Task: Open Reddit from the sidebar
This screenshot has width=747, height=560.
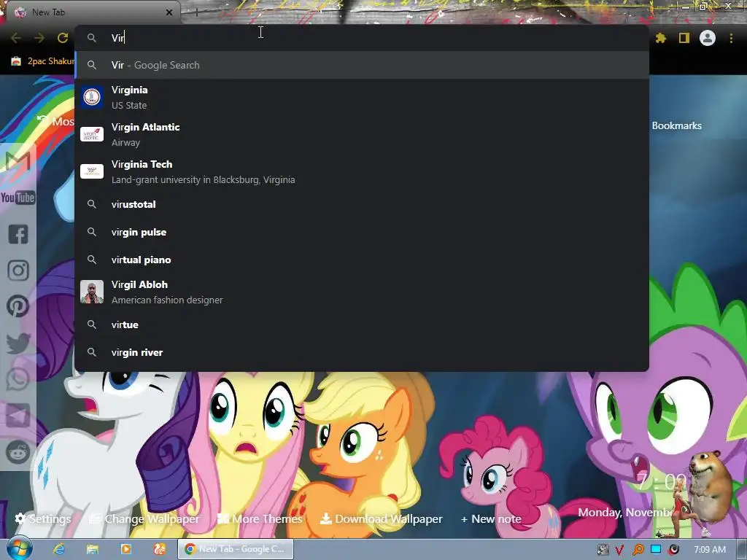Action: [18, 452]
